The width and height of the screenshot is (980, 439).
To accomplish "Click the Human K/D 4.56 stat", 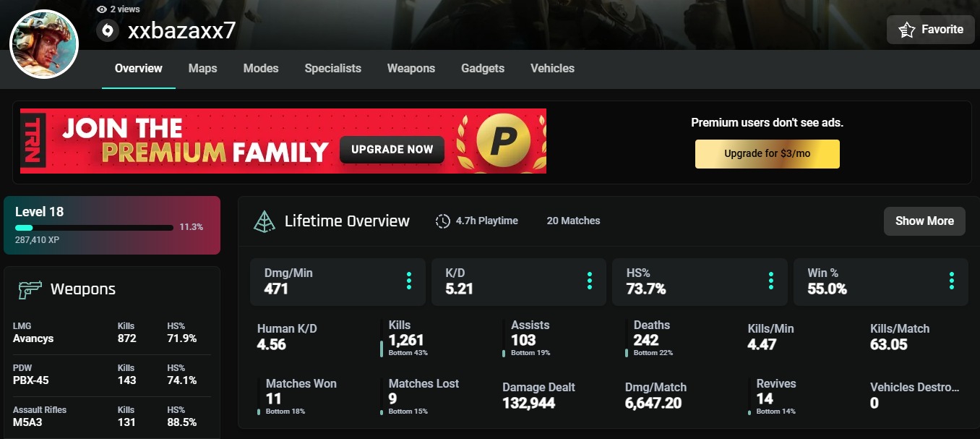I will click(x=287, y=337).
